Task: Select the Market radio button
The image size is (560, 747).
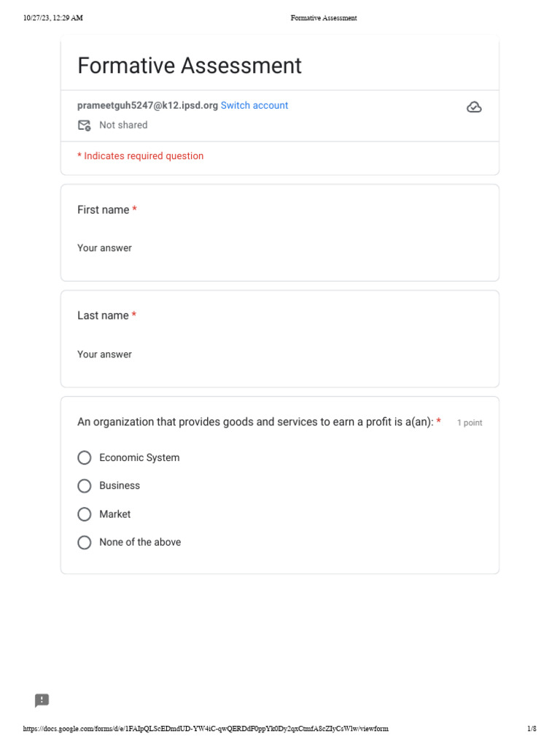Action: pyautogui.click(x=85, y=514)
